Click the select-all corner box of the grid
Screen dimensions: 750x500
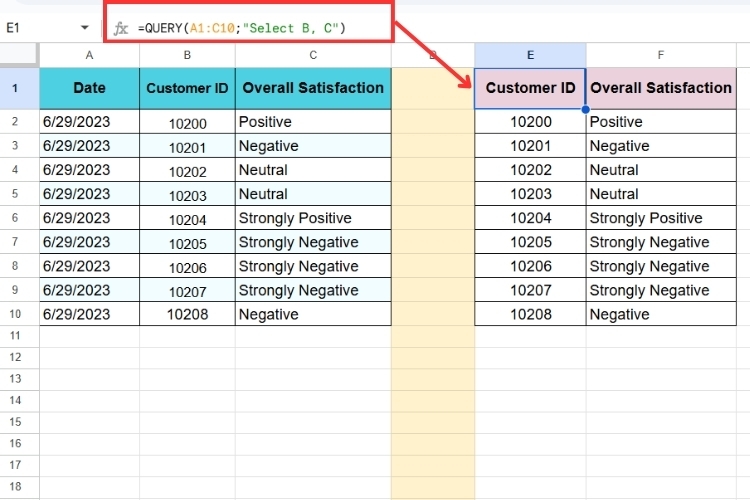click(19, 55)
